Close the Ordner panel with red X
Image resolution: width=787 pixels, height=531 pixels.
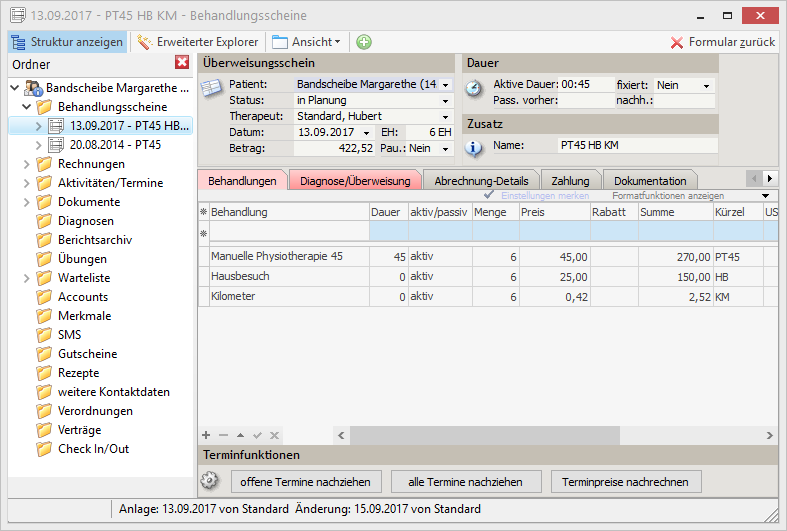click(x=182, y=63)
